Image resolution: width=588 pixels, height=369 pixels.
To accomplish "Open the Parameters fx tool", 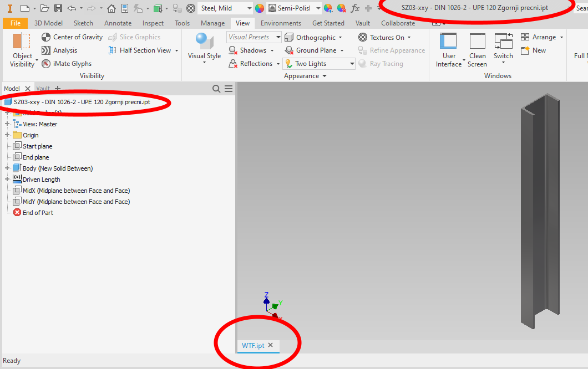I will pos(355,8).
